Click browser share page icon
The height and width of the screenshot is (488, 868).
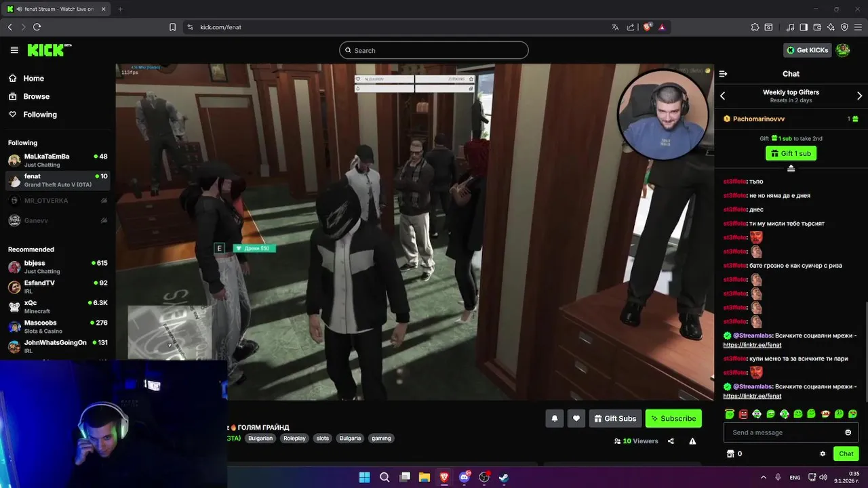click(631, 27)
